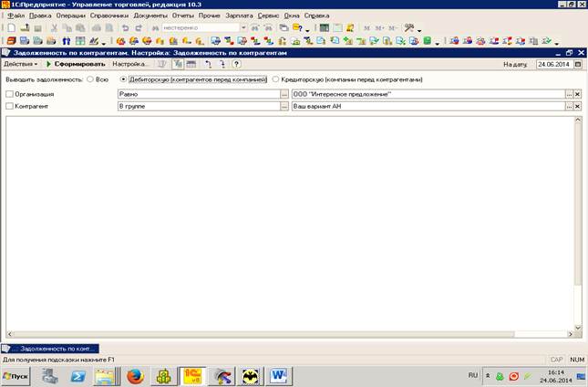Open Firefox from the taskbar
The image size is (588, 387).
(x=135, y=376)
